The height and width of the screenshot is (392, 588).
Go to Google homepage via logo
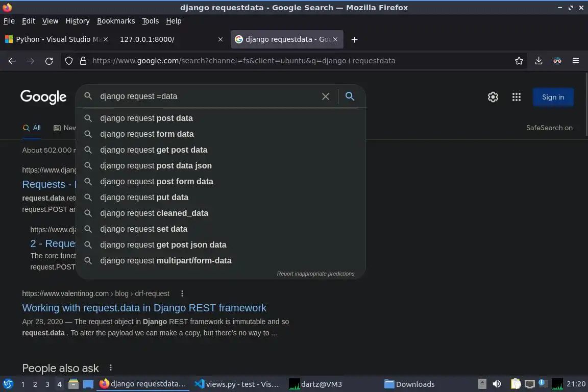click(43, 97)
